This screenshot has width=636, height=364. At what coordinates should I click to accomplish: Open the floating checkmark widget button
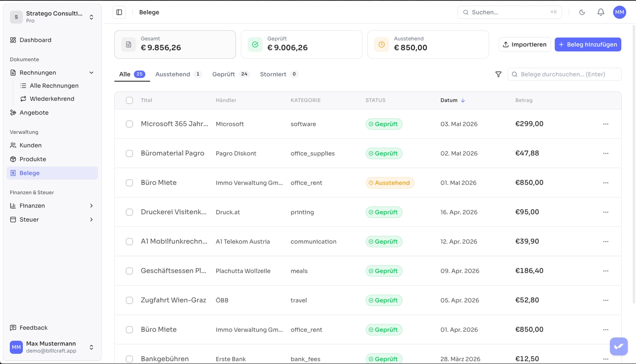click(619, 346)
